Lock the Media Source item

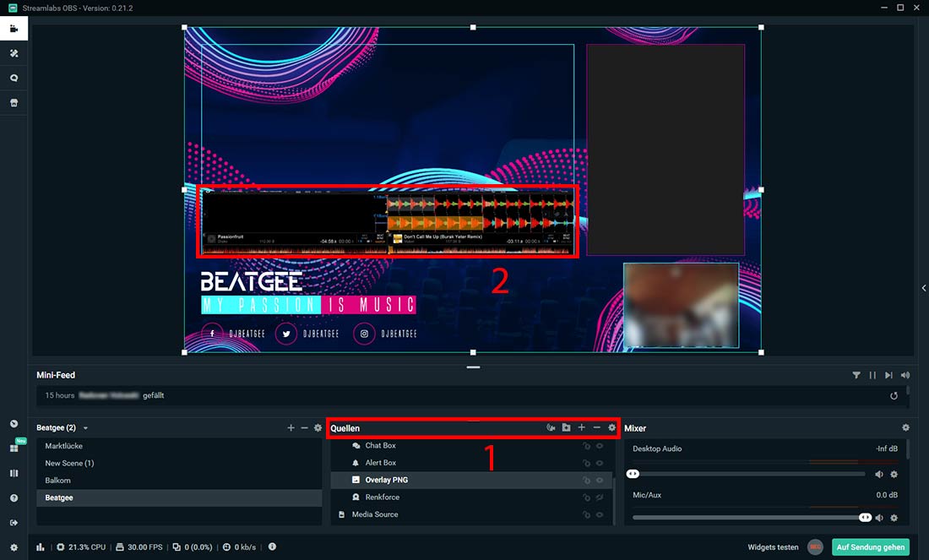[x=587, y=515]
